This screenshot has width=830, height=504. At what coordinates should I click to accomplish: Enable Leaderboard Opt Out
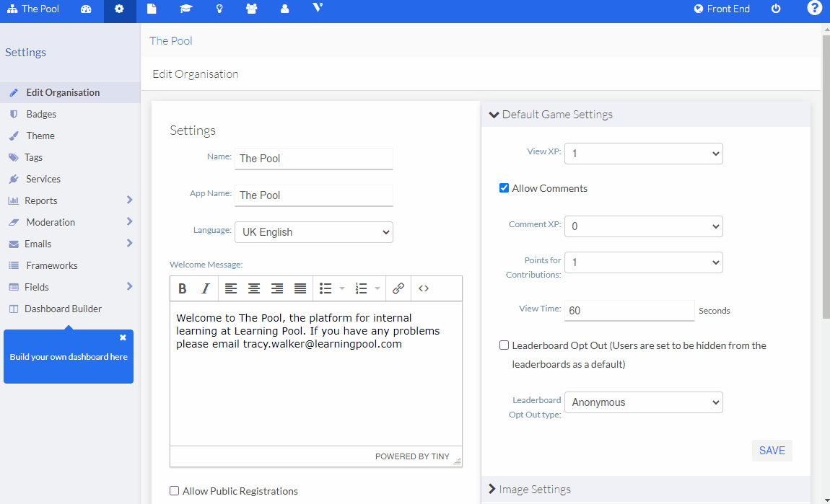(504, 345)
